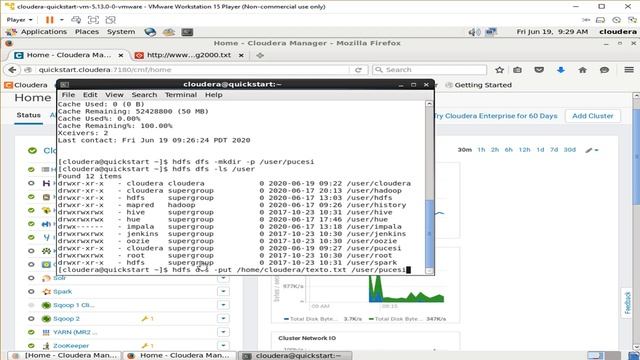640x360 pixels.
Task: Open the chart edit pencil dropdown
Action: [x=591, y=150]
